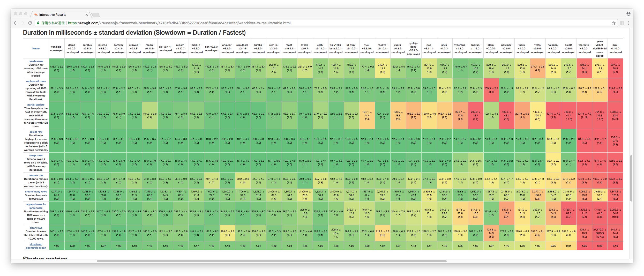Click the extension icon beside the star

pos(622,23)
